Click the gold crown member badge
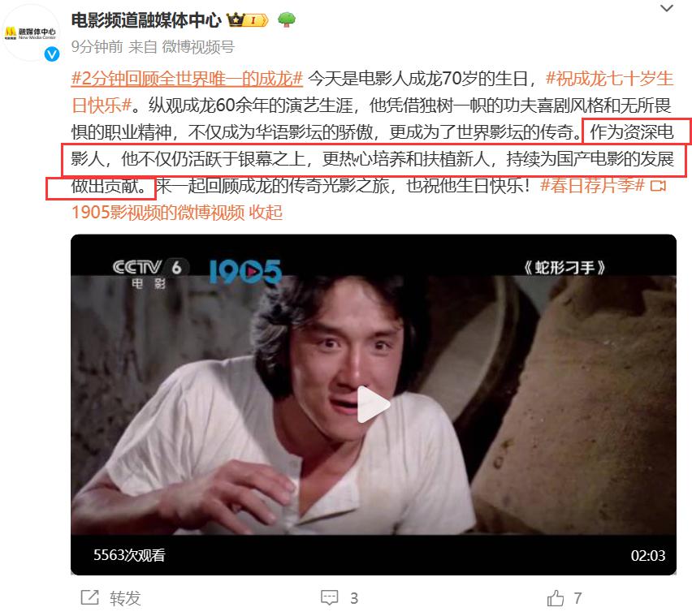 click(247, 19)
